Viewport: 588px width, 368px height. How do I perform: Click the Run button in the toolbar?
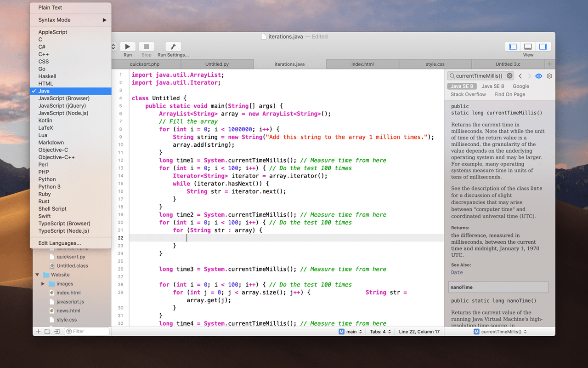tap(127, 46)
